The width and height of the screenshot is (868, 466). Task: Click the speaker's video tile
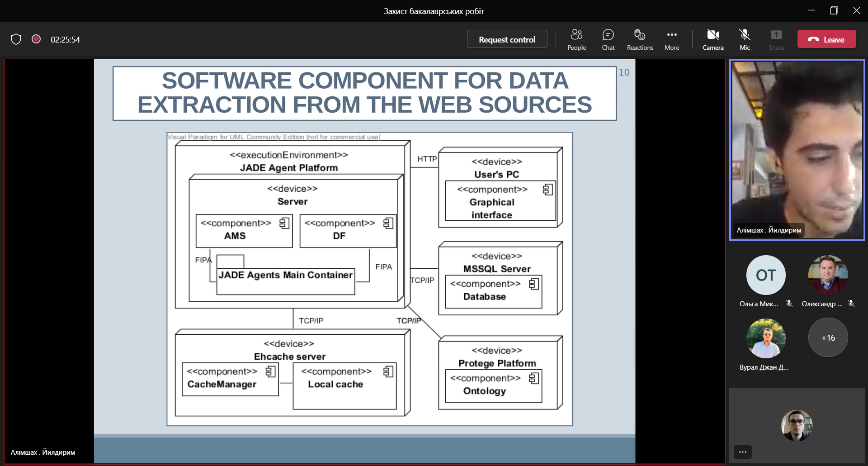coord(797,149)
